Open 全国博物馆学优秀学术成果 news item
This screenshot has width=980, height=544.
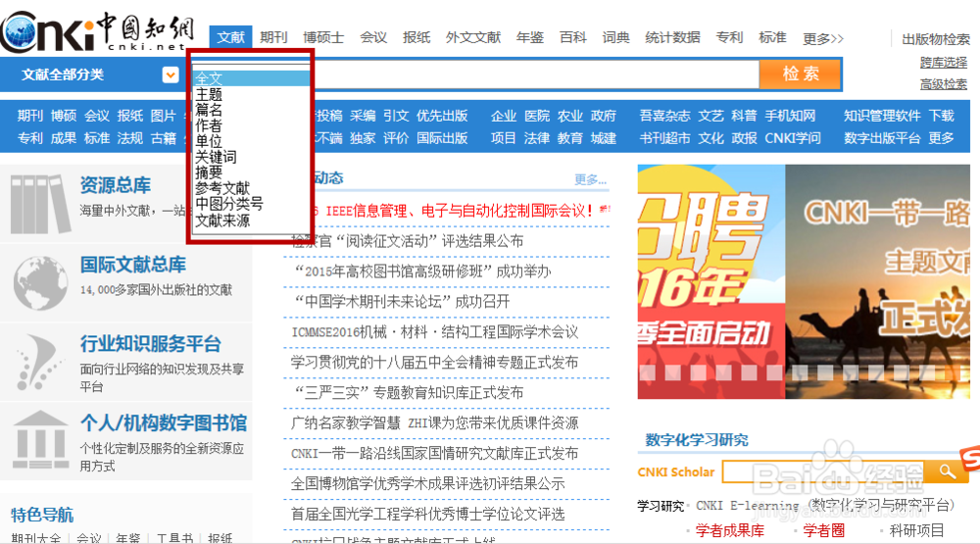coord(428,483)
